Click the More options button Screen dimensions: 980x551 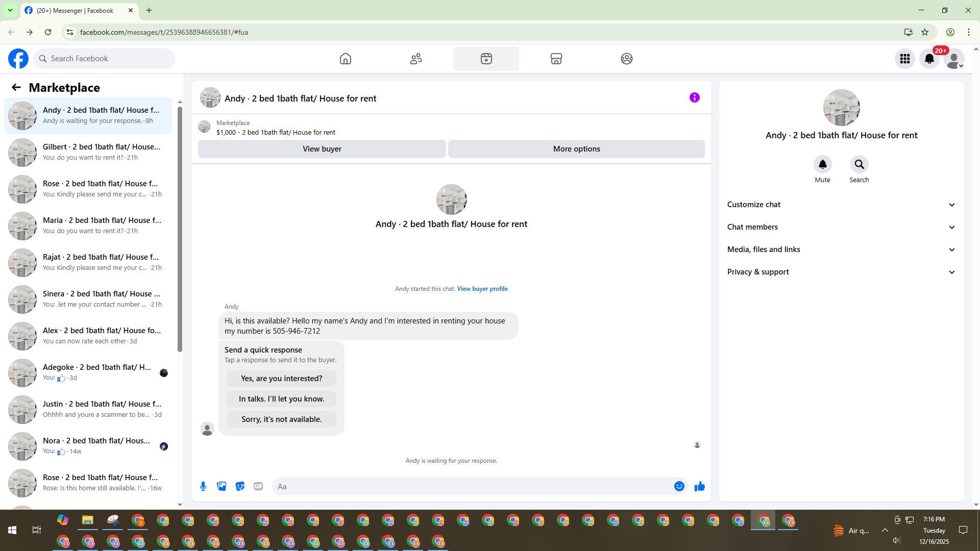[577, 149]
